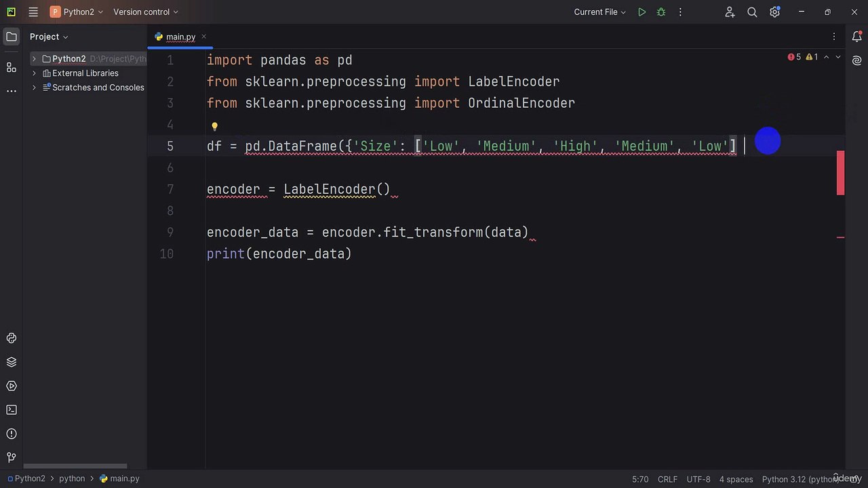
Task: Show more tool windows ellipsis
Action: (x=12, y=91)
